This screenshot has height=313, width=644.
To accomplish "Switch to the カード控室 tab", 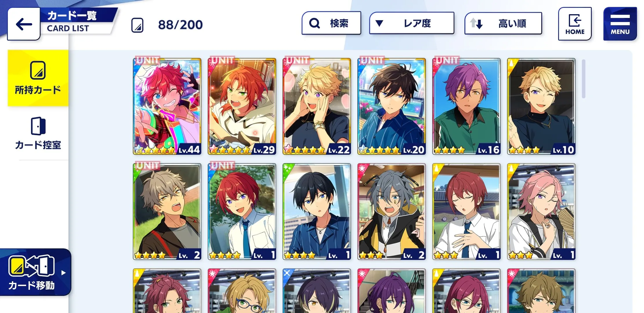I will click(38, 133).
